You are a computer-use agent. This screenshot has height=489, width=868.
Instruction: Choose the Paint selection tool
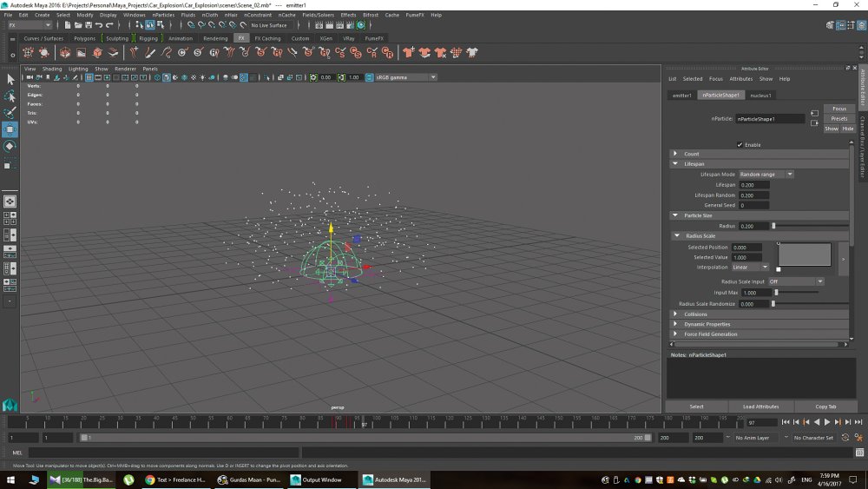coord(10,113)
